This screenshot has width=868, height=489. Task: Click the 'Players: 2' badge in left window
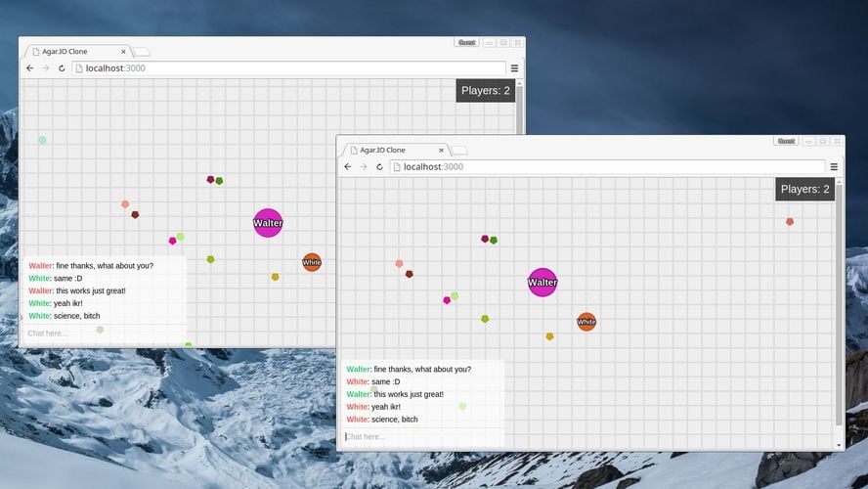[x=486, y=91]
